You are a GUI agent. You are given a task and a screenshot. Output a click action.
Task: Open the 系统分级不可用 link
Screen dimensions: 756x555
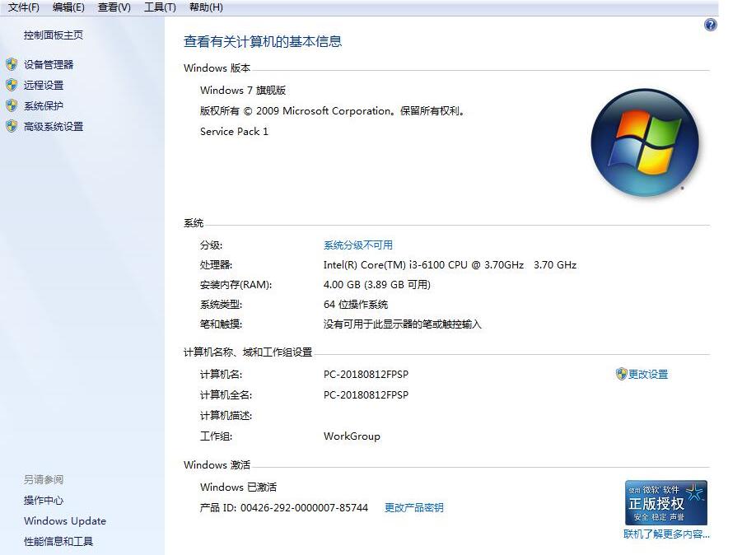pyautogui.click(x=357, y=245)
